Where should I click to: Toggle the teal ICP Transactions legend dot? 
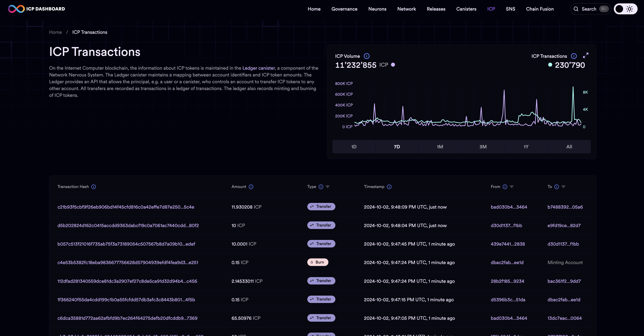pos(550,65)
